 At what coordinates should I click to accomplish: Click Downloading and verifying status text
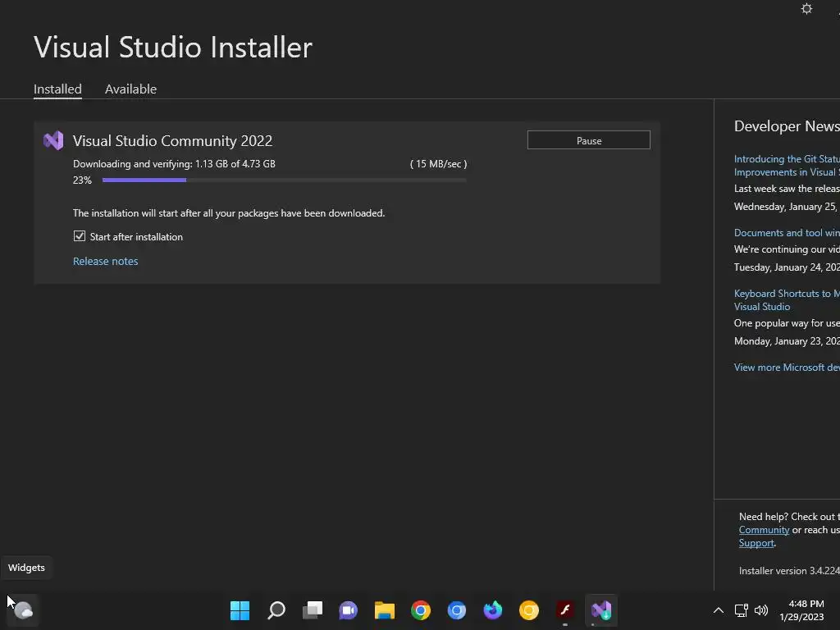(174, 164)
